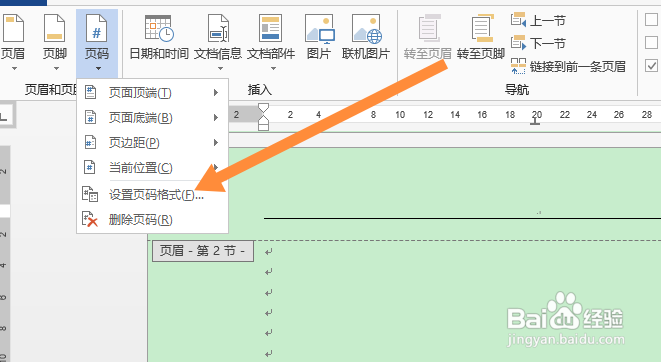Click the 页面顶端 menu icon
This screenshot has width=661, height=362.
[90, 92]
